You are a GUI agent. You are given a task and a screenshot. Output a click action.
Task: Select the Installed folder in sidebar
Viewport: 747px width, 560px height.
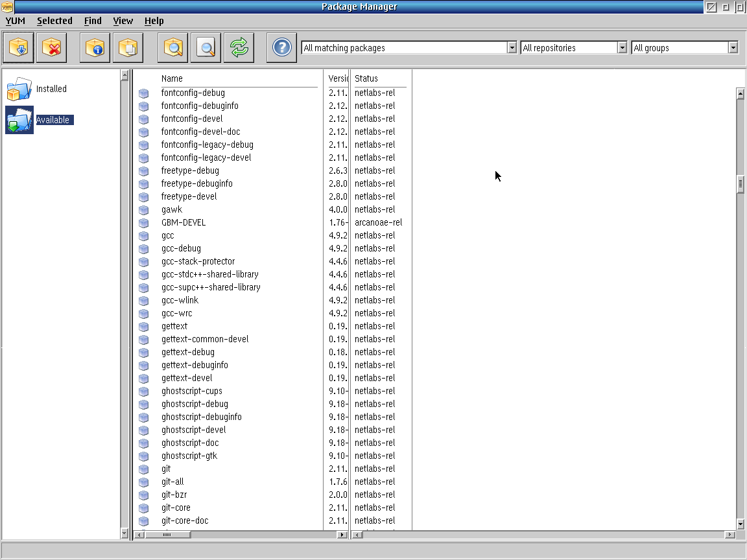point(51,89)
